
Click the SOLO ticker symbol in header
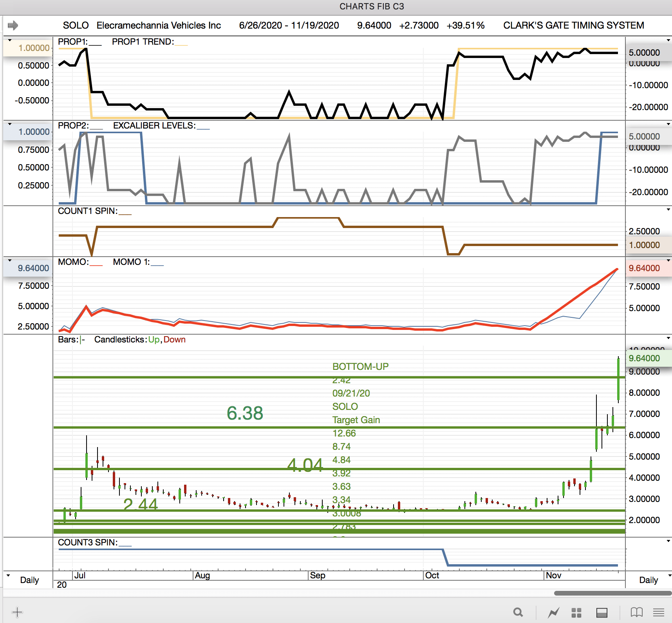coord(76,25)
